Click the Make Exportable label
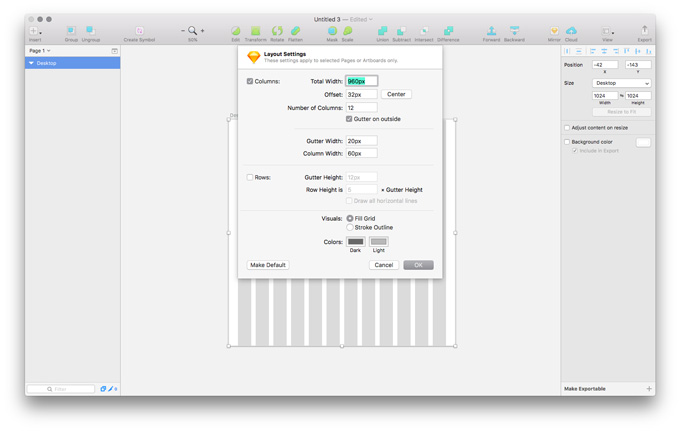 point(585,389)
